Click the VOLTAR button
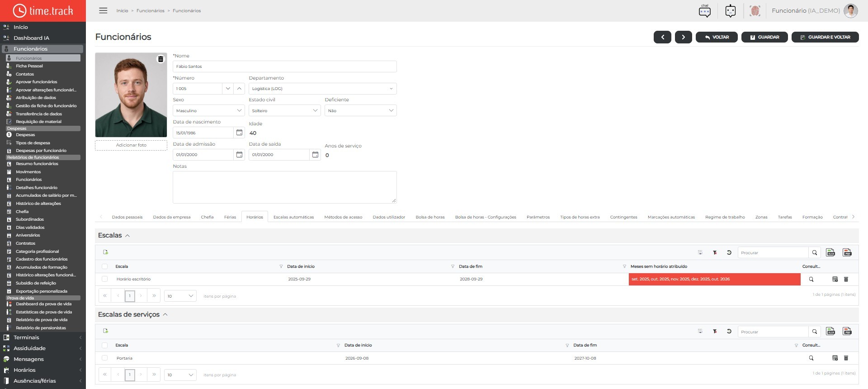The image size is (868, 389). click(x=717, y=37)
